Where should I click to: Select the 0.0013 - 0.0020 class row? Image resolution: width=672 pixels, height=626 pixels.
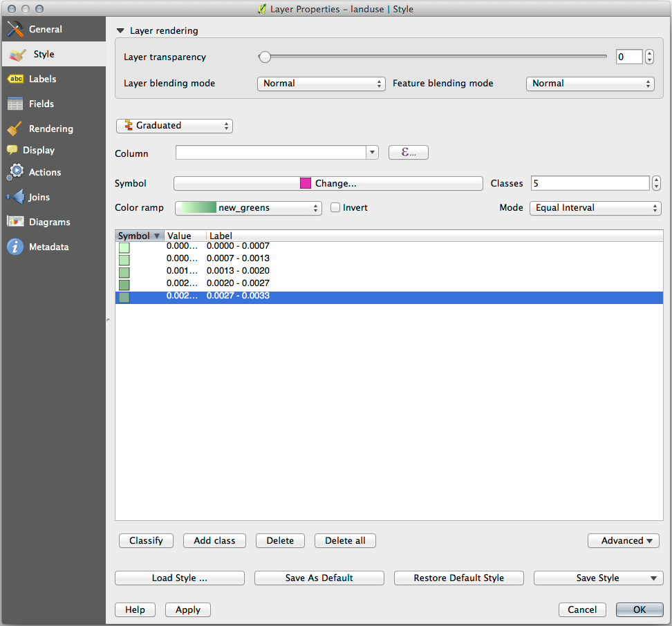[238, 271]
